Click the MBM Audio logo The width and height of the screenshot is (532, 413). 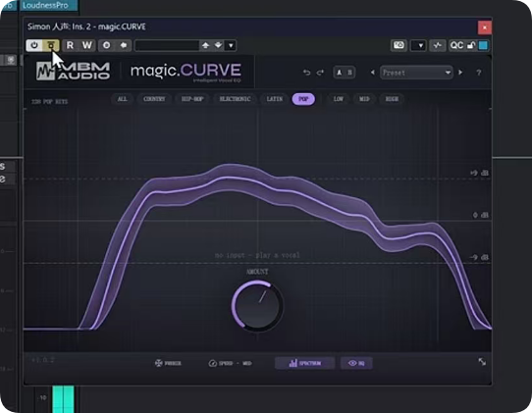73,71
